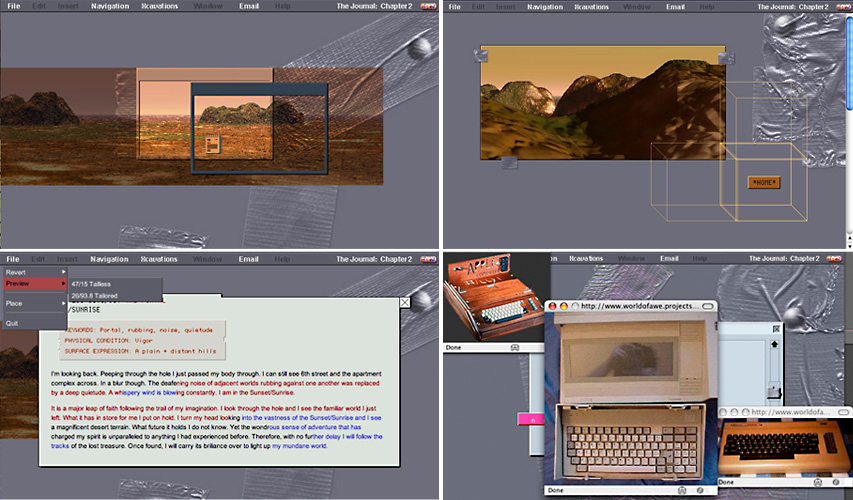The image size is (853, 500).
Task: Click the scroll-up arrow at the panorama screen's bottom right
Action: click(849, 238)
